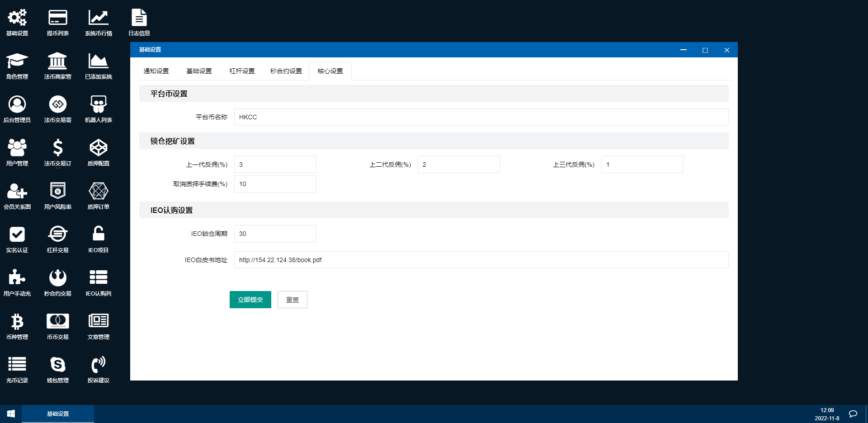868x423 pixels.
Task: Open the IEO认购列 list icon
Action: tap(99, 278)
